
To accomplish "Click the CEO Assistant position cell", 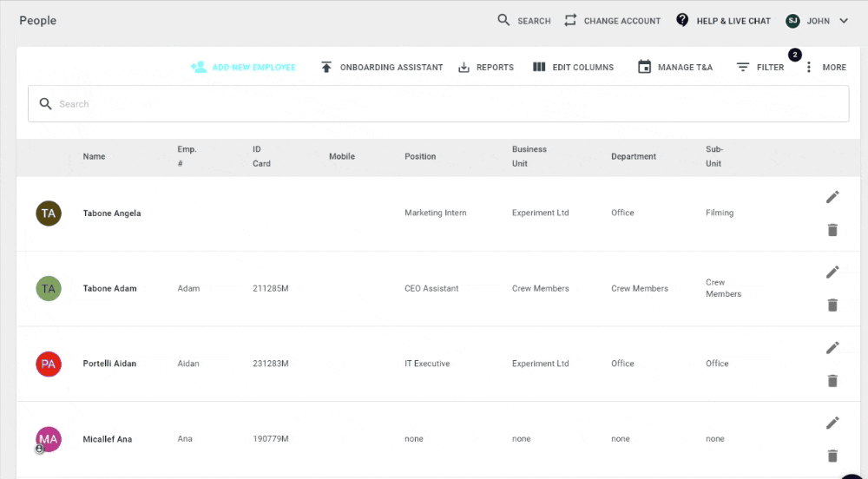I will 431,289.
